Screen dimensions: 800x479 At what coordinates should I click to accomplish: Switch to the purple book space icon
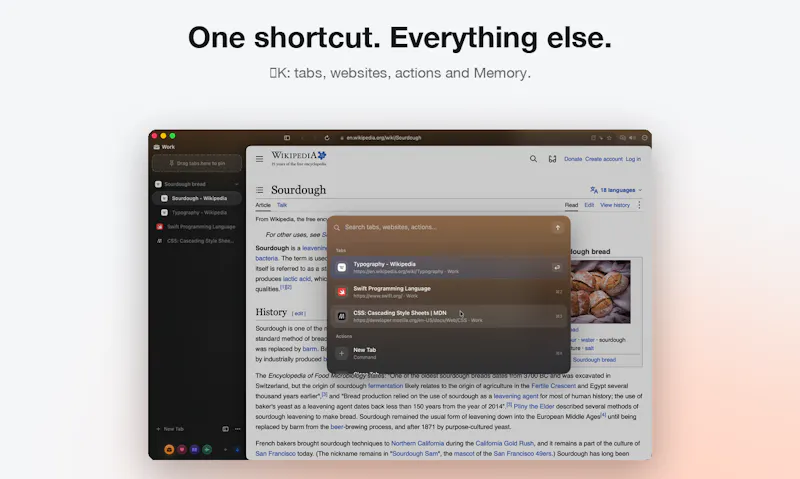tap(194, 449)
